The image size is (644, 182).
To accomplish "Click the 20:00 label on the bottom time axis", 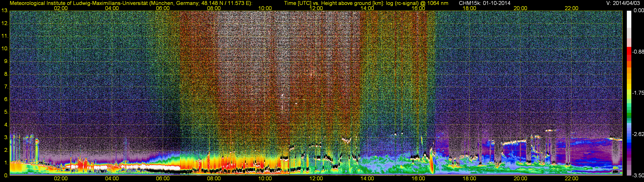I will 521,179.
